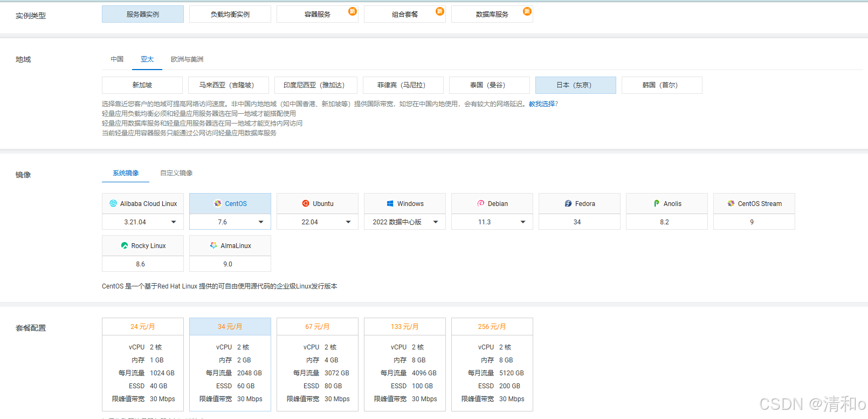
Task: Click the new badge on 容器服务
Action: point(353,11)
